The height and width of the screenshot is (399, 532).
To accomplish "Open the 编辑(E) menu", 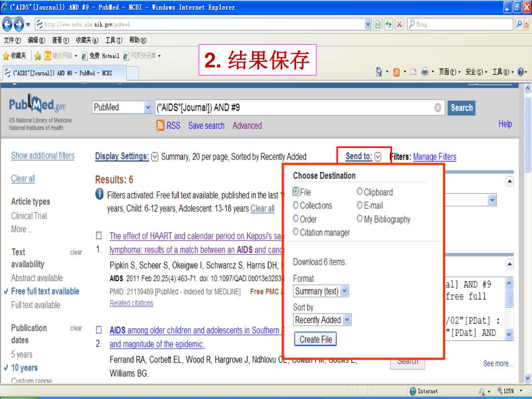I will pos(36,40).
